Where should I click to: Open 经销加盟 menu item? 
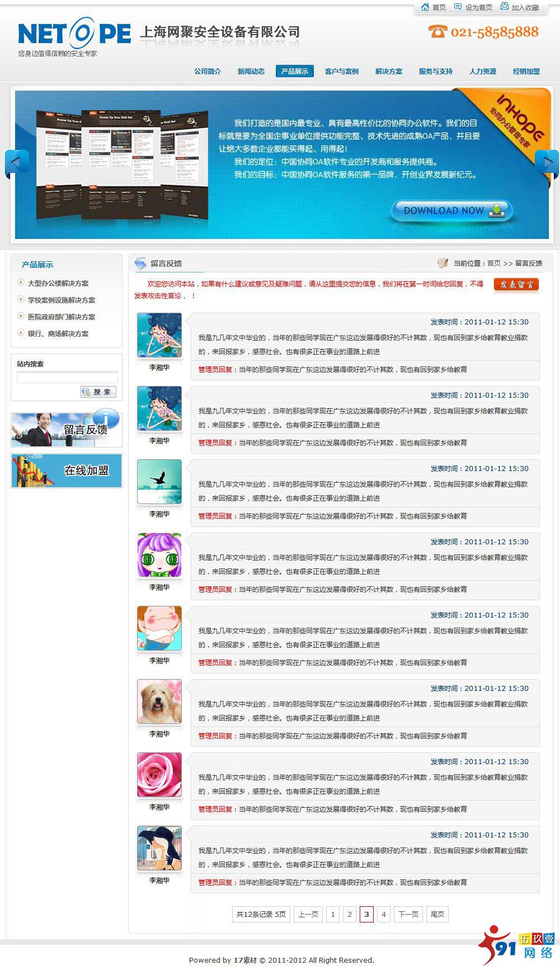(x=526, y=71)
